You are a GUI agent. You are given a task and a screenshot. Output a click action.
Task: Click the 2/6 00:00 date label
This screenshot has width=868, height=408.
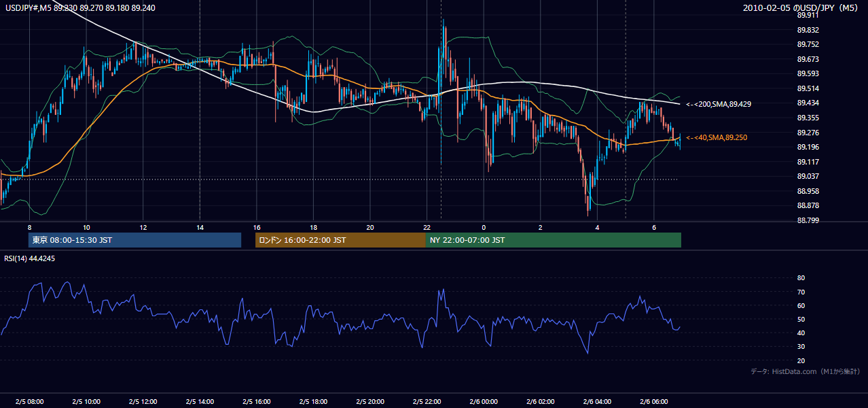pyautogui.click(x=484, y=401)
